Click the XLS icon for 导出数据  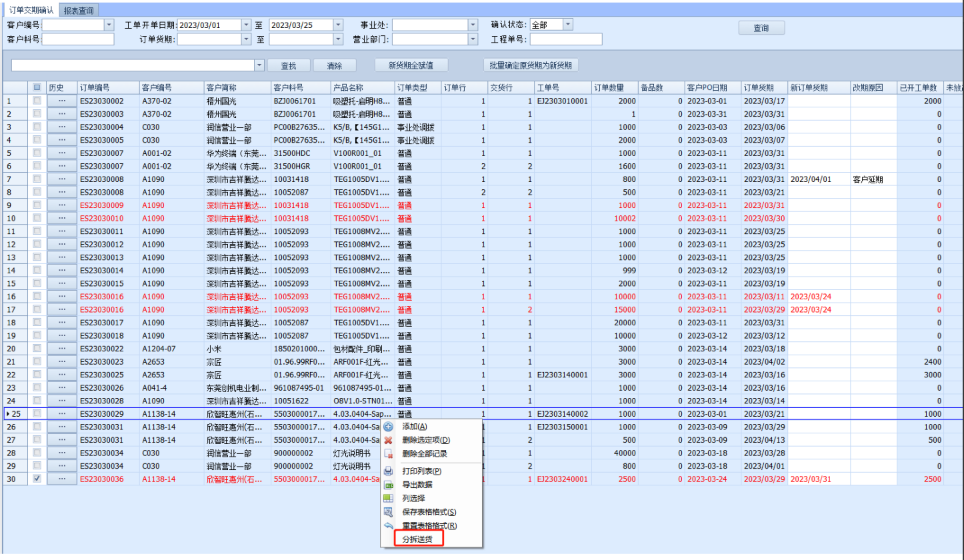point(389,485)
